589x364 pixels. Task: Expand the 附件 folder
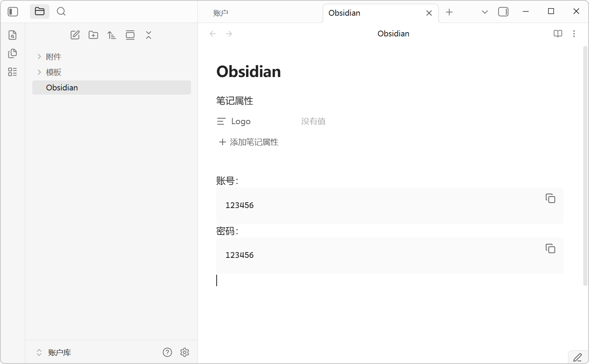(x=53, y=57)
